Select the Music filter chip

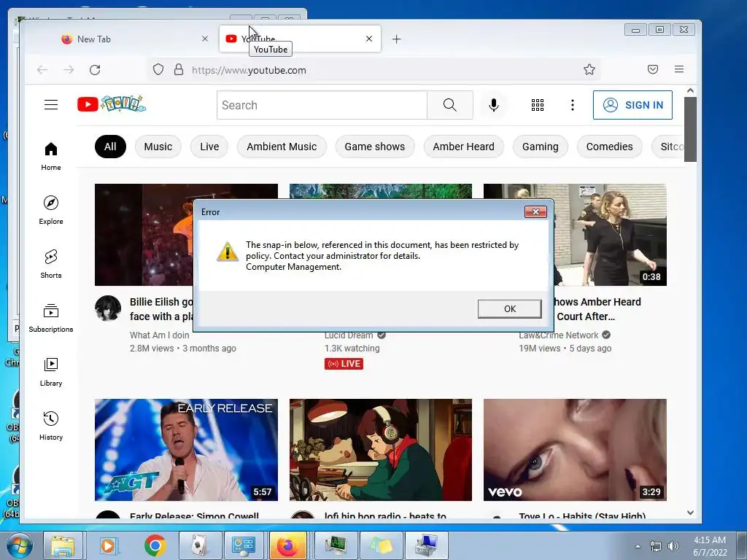coord(158,147)
